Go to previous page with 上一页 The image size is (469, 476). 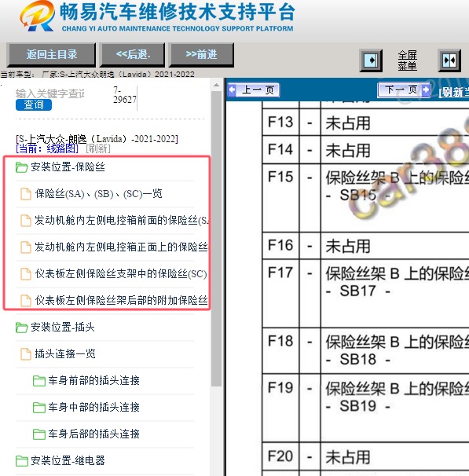[x=254, y=90]
